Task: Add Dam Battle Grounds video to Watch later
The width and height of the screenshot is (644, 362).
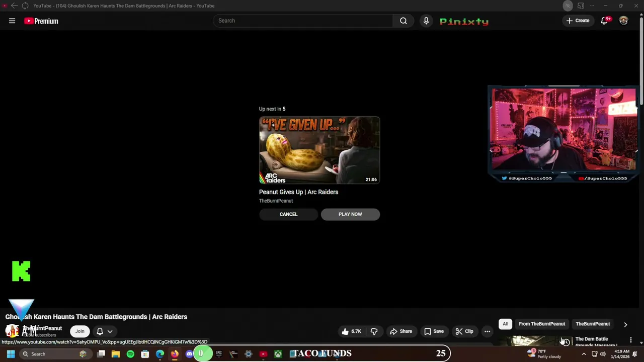Action: click(x=566, y=342)
